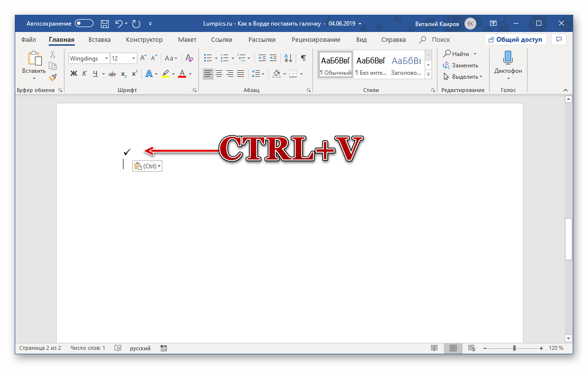This screenshot has width=588, height=369.
Task: Activate the Format Painter brush
Action: (x=53, y=77)
